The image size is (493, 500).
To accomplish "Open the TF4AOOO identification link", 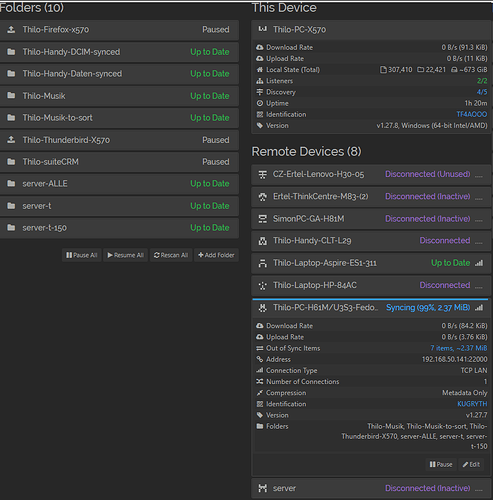I will tap(472, 114).
